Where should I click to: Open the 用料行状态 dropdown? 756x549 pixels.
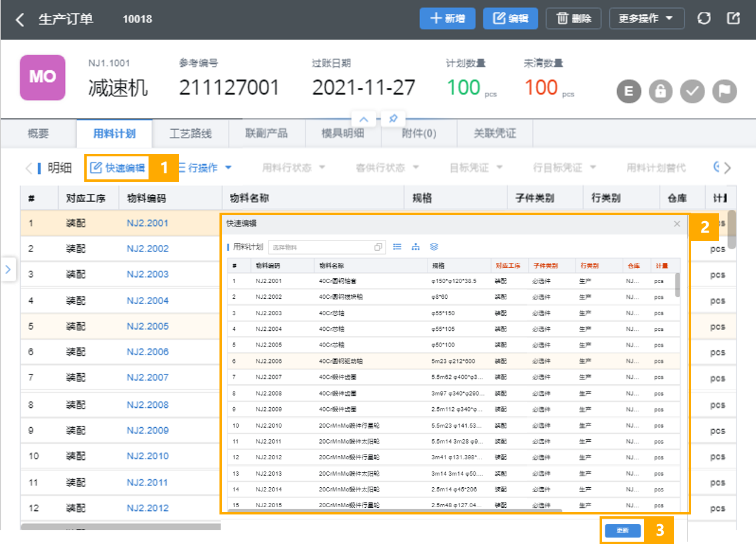click(x=294, y=168)
